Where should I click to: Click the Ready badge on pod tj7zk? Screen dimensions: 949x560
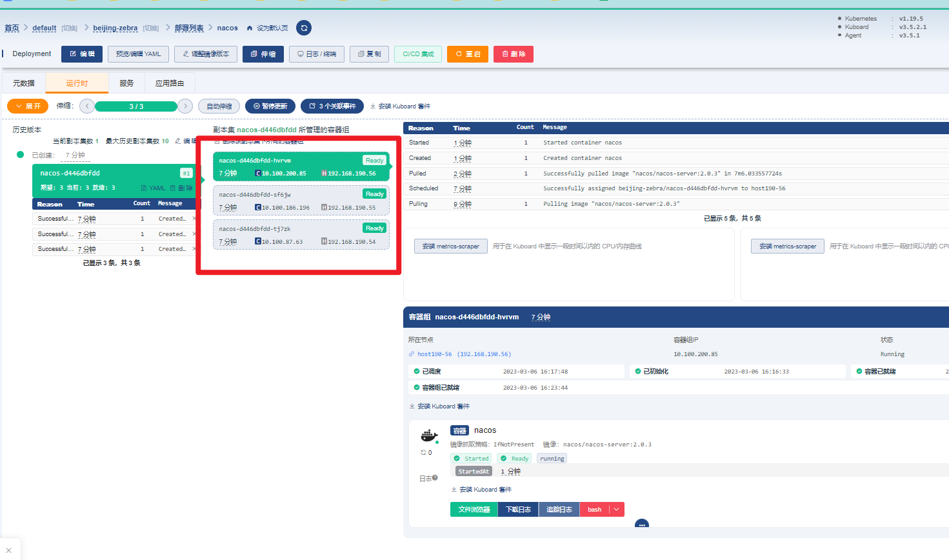tap(374, 228)
